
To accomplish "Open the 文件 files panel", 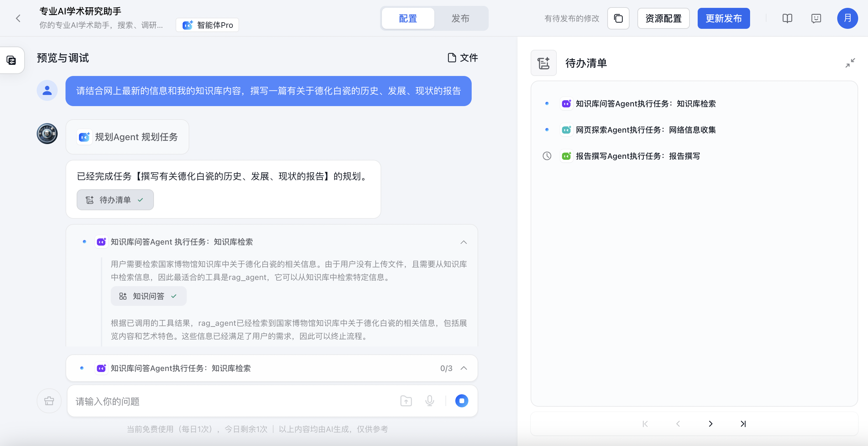I will tap(462, 58).
